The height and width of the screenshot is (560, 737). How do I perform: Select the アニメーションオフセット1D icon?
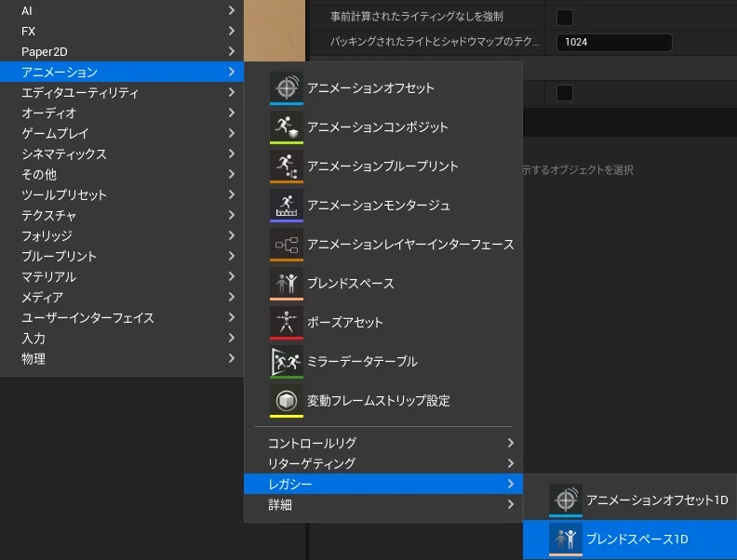click(x=565, y=500)
